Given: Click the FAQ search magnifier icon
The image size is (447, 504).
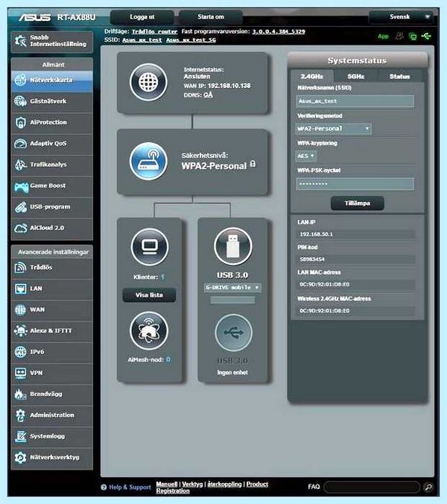Looking at the screenshot, I should point(428,487).
